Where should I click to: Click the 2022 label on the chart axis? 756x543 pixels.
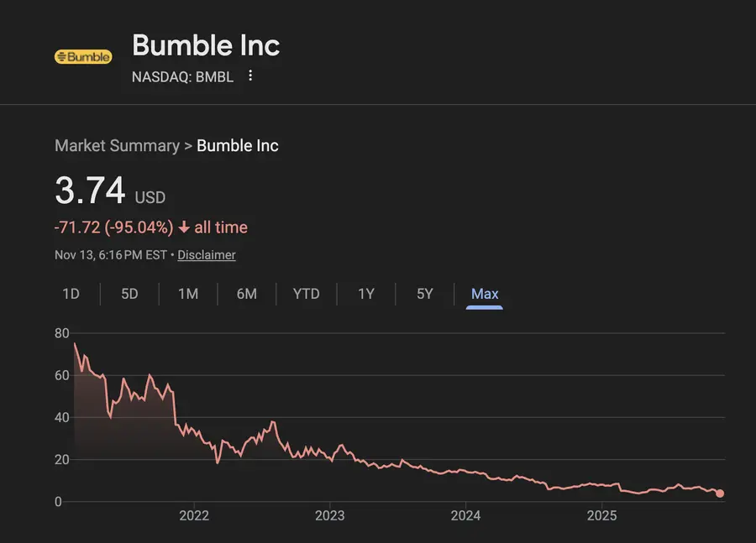(194, 515)
